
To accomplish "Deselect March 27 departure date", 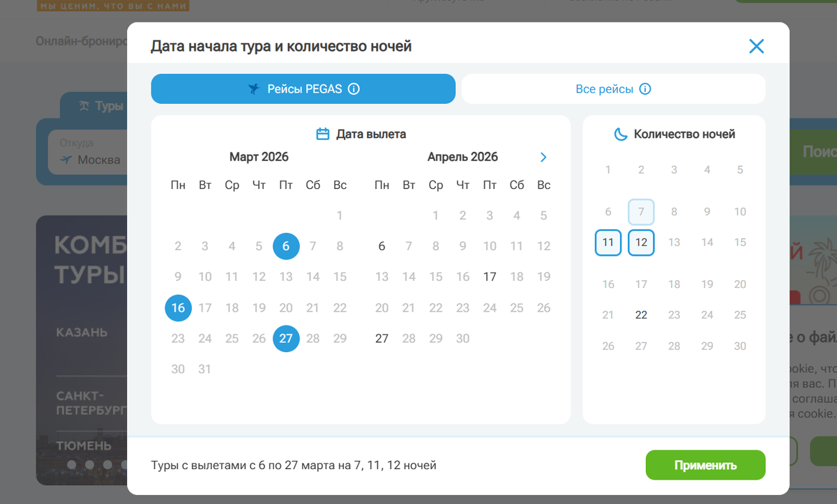I will point(286,338).
